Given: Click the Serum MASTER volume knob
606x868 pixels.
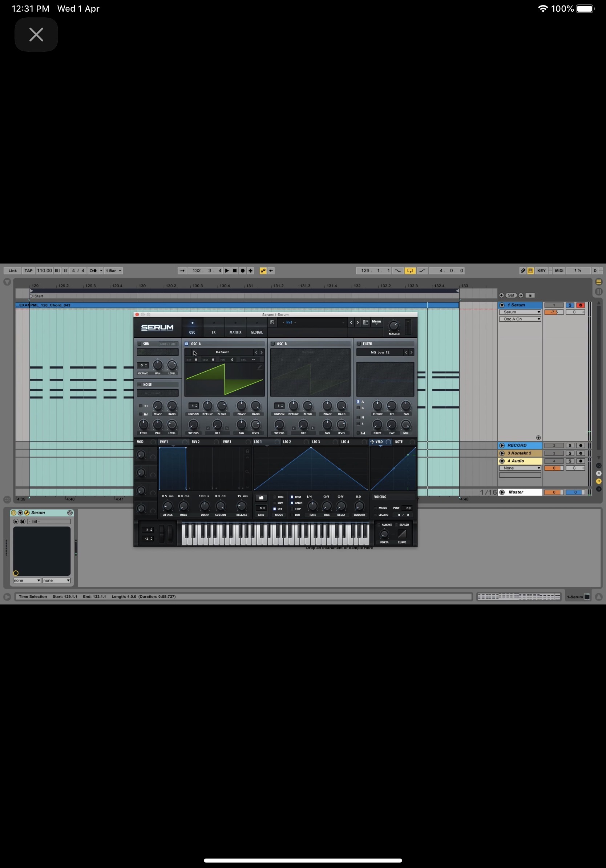Looking at the screenshot, I should coord(394,326).
